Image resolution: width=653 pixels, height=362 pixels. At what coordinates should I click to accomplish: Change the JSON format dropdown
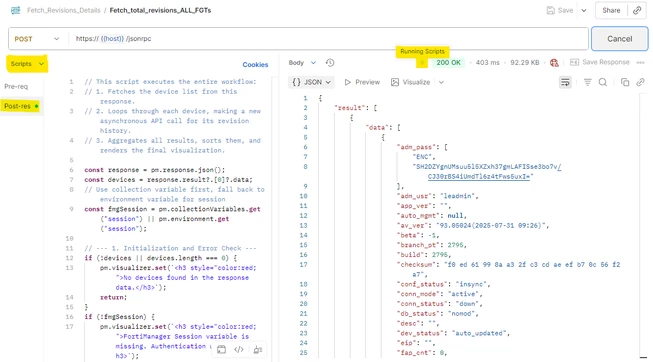[x=311, y=82]
